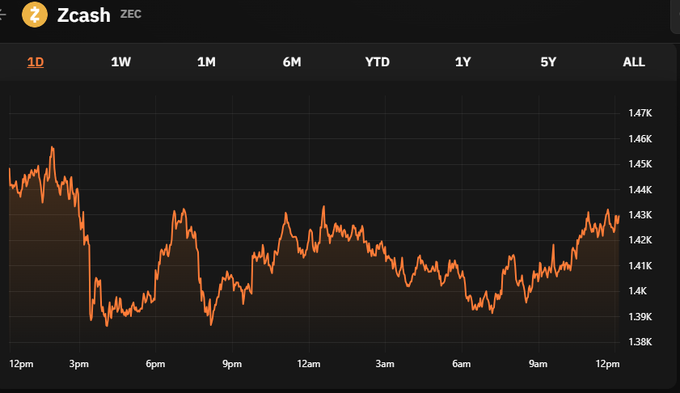Click the 1.41K price axis label
This screenshot has width=680, height=393.
pyautogui.click(x=640, y=265)
